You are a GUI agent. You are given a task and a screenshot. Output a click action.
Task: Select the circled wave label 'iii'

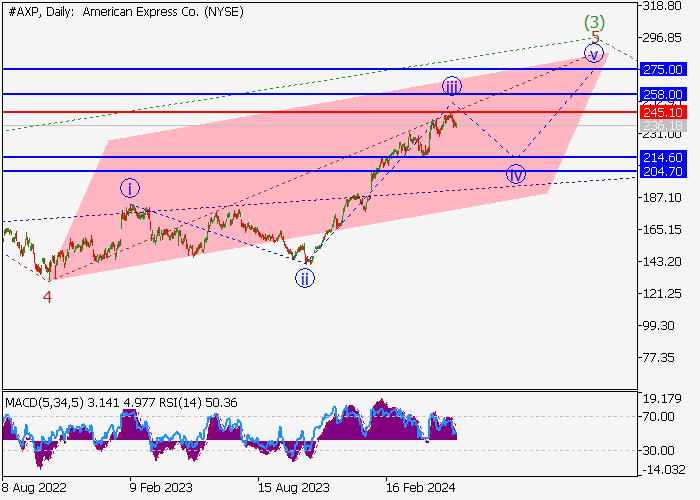pos(452,86)
